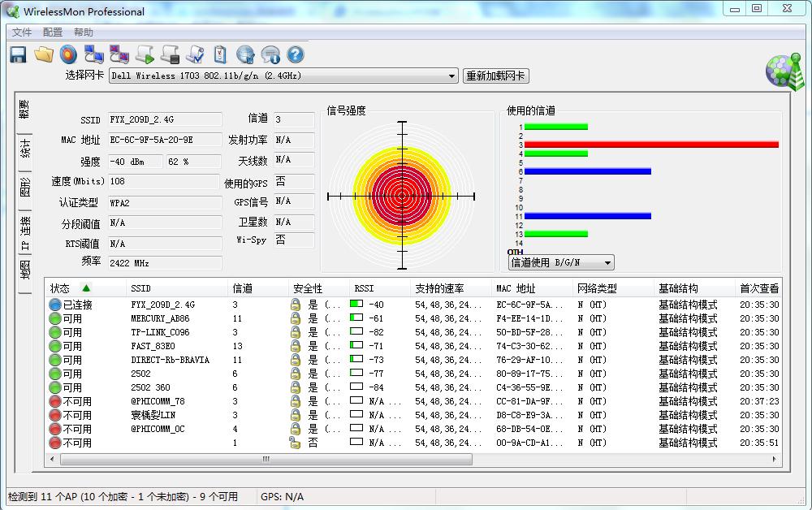Open the 文件 menu
812x510 pixels.
[22, 32]
